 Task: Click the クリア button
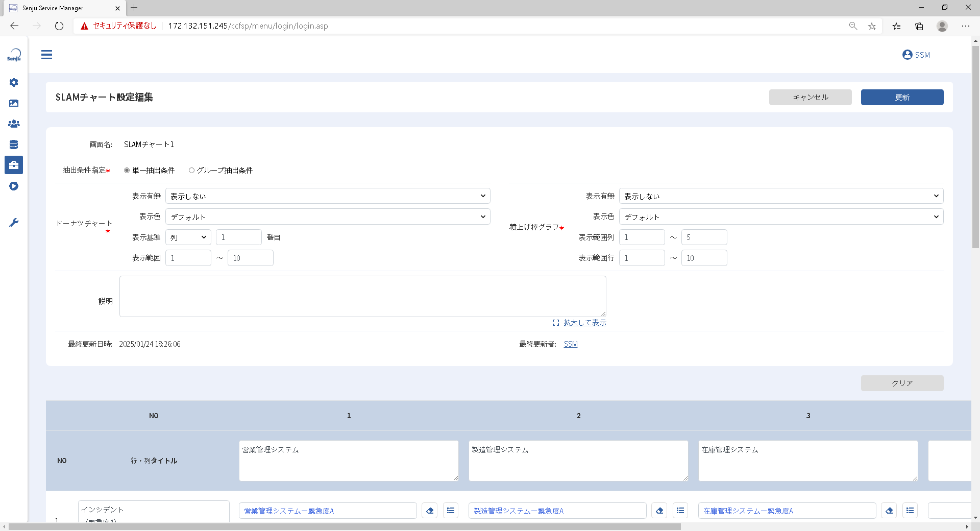point(902,383)
